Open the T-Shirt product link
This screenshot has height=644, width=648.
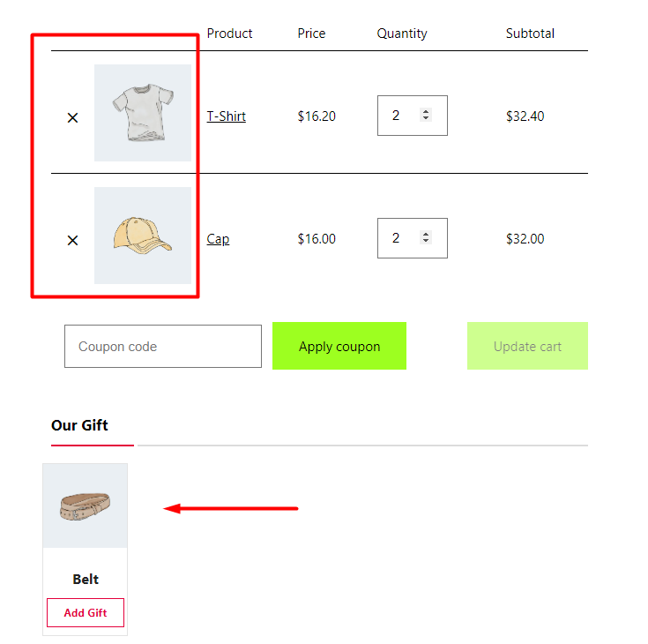[226, 116]
